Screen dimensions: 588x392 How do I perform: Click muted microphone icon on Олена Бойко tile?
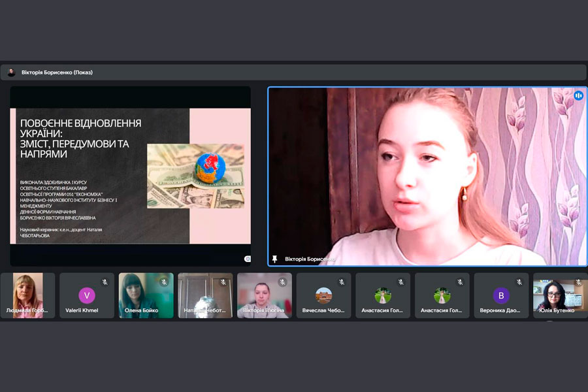(x=164, y=282)
